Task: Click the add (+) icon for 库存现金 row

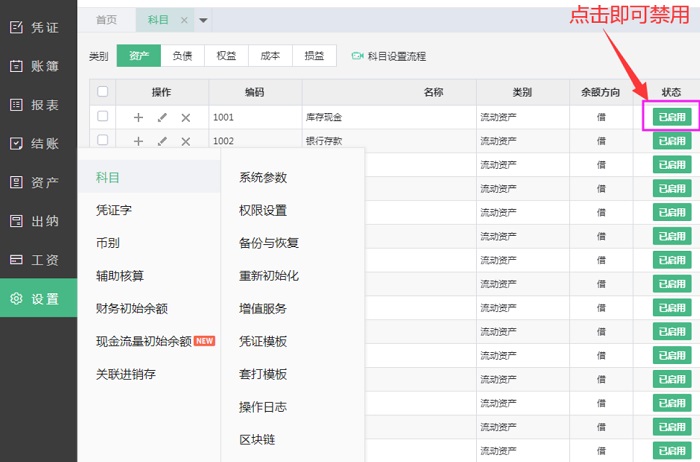Action: (138, 118)
